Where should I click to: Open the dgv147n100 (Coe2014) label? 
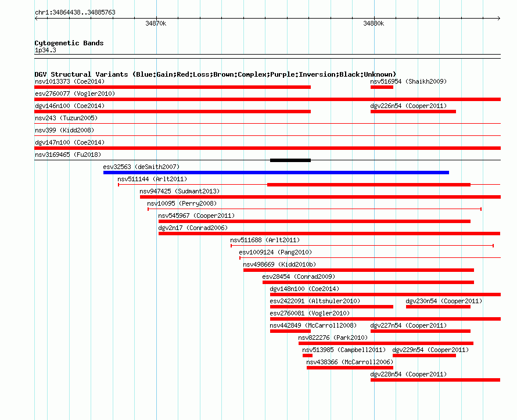tap(70, 142)
